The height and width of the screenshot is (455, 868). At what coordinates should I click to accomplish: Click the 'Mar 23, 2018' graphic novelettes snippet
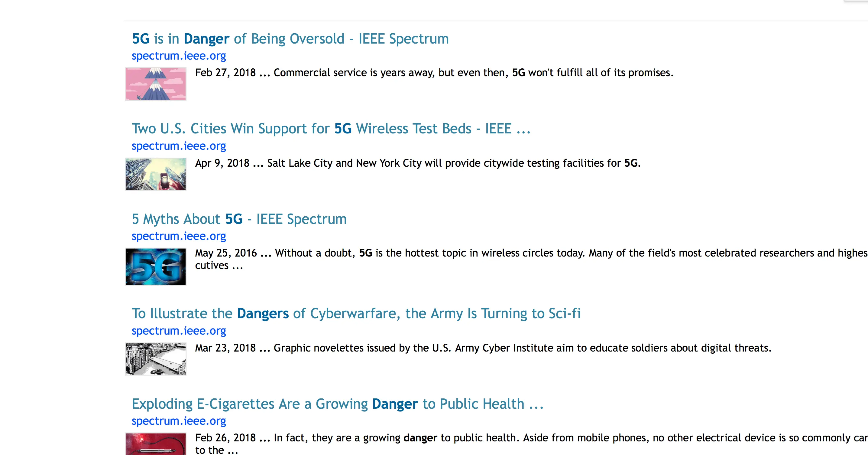pyautogui.click(x=483, y=348)
